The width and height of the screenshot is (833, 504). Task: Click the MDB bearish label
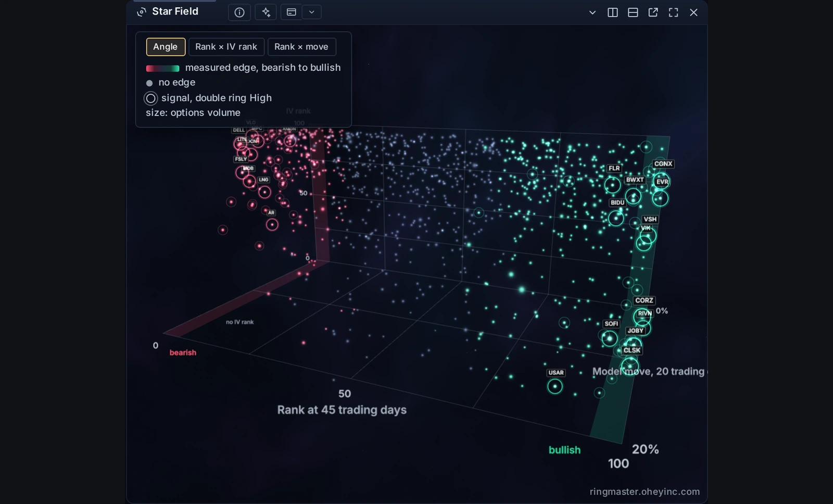pyautogui.click(x=248, y=168)
